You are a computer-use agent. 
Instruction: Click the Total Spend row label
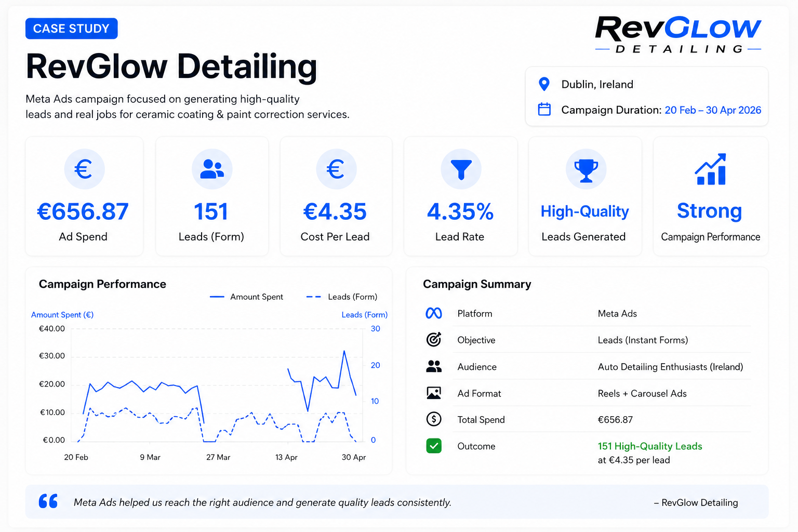481,420
